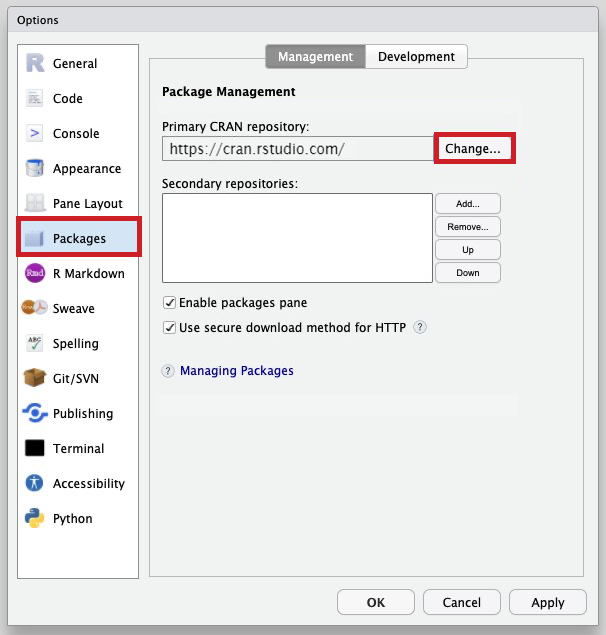The width and height of the screenshot is (606, 635).
Task: Open the Managing Packages help link
Action: [x=237, y=371]
